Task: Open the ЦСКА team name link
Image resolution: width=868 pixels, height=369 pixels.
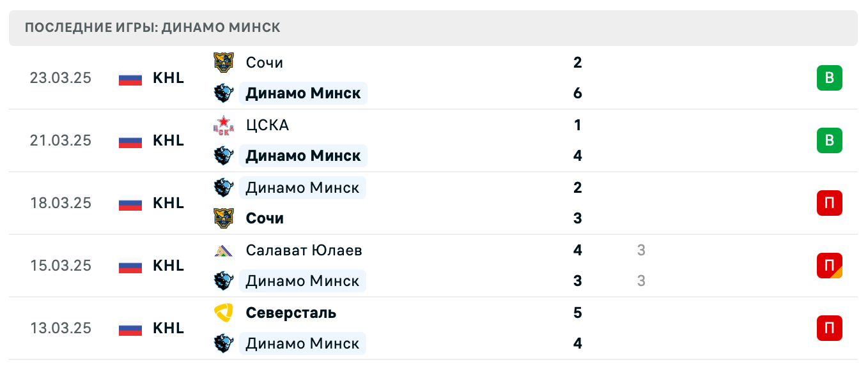Action: pyautogui.click(x=267, y=125)
